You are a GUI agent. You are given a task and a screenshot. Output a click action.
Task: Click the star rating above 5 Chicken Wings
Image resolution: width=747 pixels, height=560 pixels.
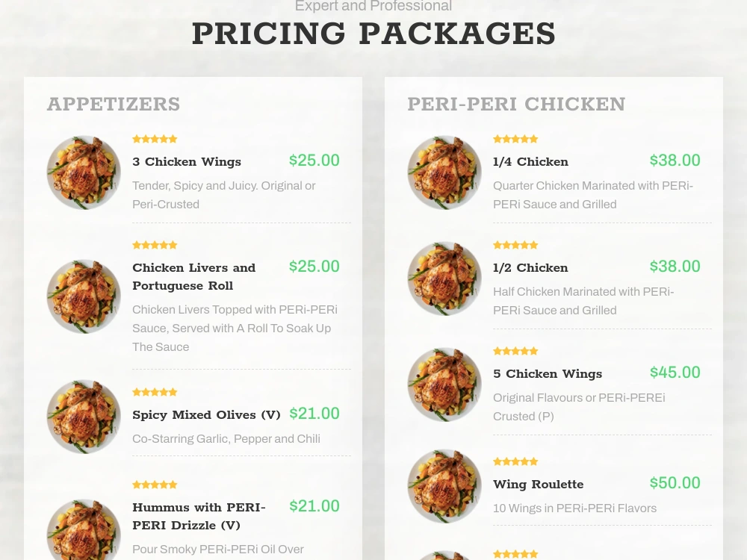click(515, 351)
